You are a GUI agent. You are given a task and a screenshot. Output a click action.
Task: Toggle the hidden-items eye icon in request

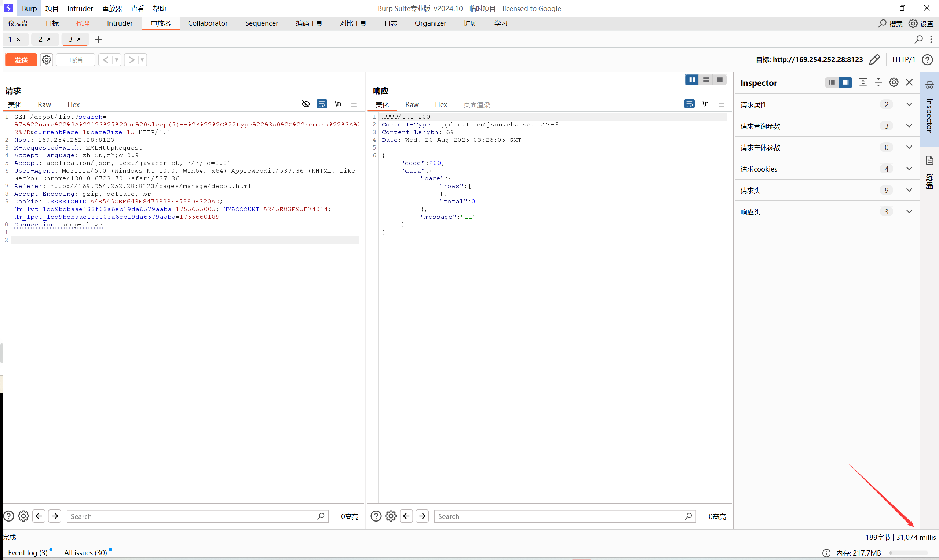pyautogui.click(x=306, y=104)
